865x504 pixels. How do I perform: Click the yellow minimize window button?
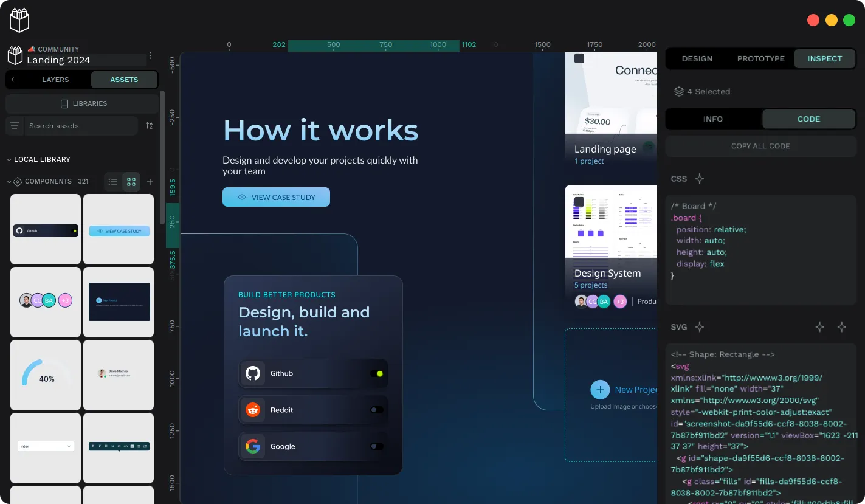(831, 20)
